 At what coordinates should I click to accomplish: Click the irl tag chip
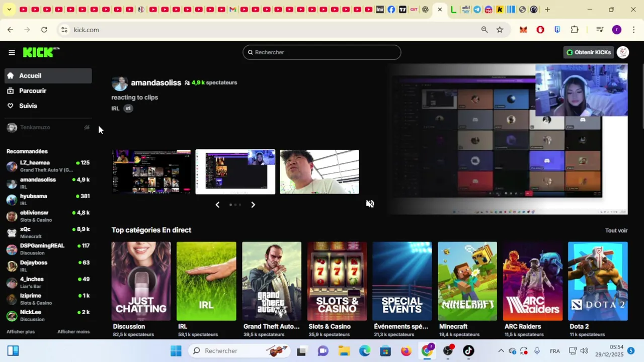[128, 108]
